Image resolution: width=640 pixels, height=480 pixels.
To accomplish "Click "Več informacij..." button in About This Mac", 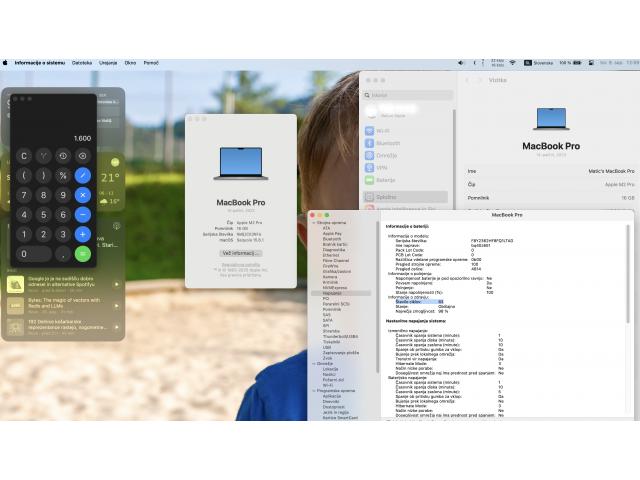I will click(x=241, y=253).
